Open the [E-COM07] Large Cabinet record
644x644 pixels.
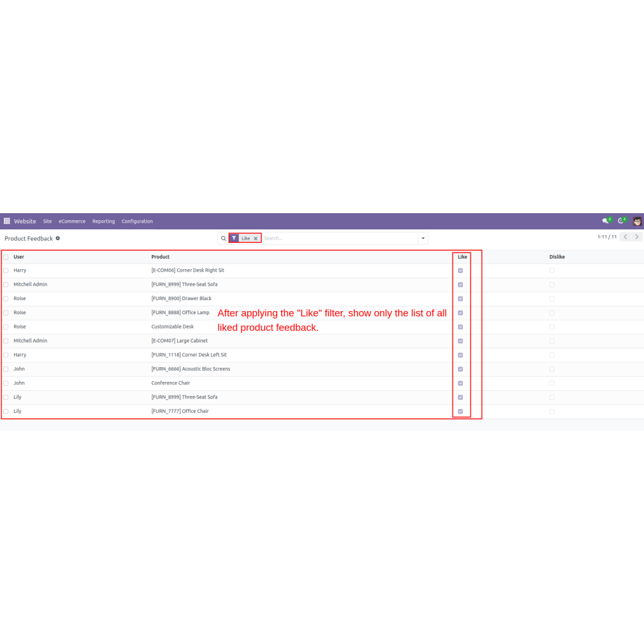tap(180, 341)
